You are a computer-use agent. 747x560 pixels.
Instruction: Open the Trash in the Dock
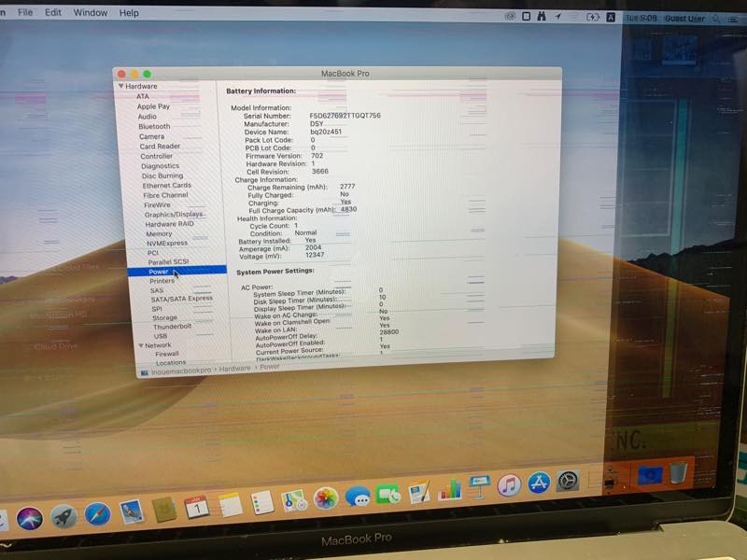coord(679,472)
